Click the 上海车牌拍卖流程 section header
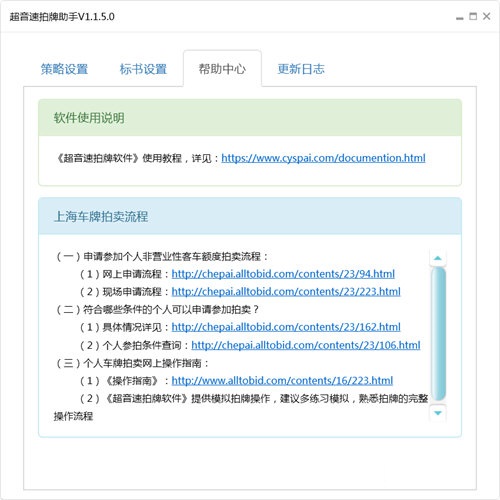Image resolution: width=500 pixels, height=500 pixels. tap(250, 216)
